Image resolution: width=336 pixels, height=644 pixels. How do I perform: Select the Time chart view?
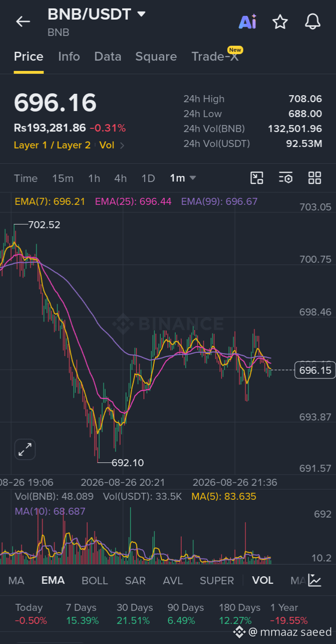(26, 178)
